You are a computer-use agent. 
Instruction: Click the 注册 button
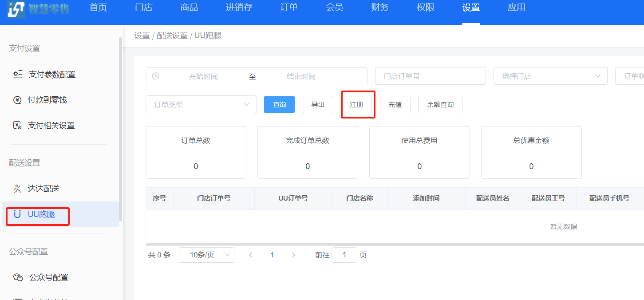point(356,105)
